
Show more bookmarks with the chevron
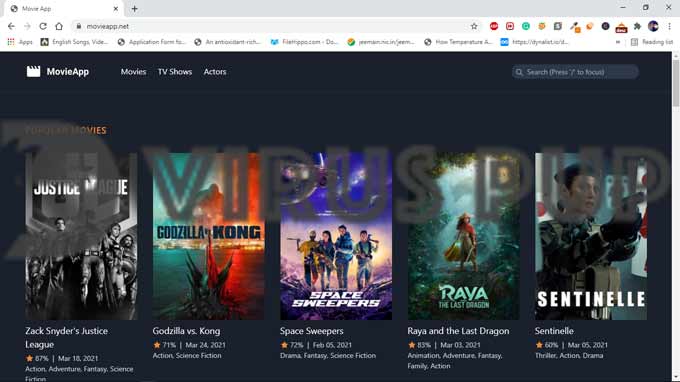coord(618,42)
